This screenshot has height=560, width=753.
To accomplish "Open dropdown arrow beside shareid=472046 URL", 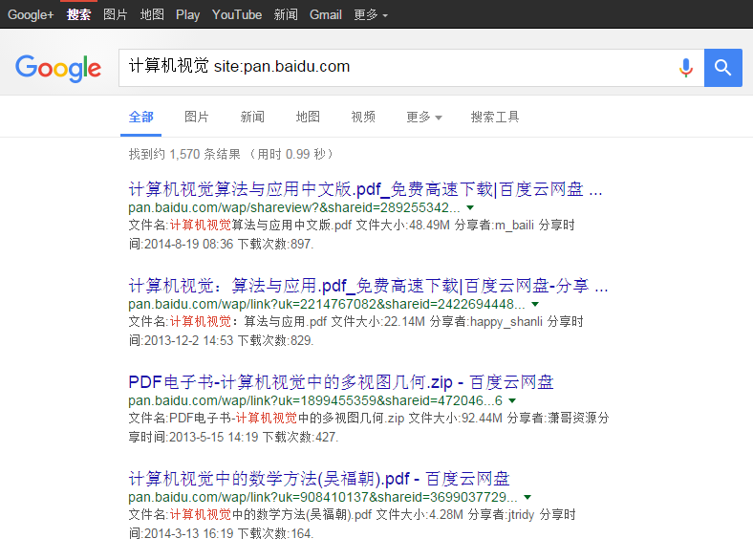I will [512, 401].
